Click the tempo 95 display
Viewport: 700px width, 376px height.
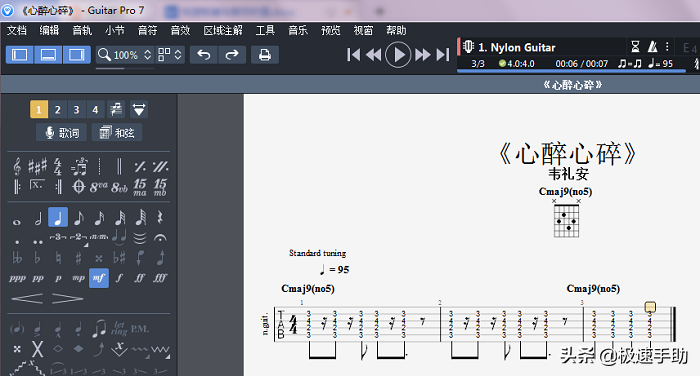(660, 63)
